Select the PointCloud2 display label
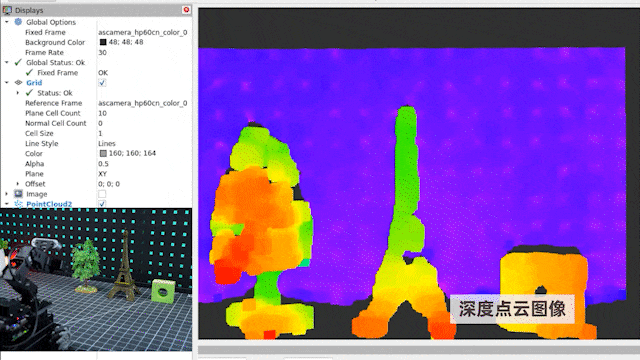 pyautogui.click(x=49, y=204)
